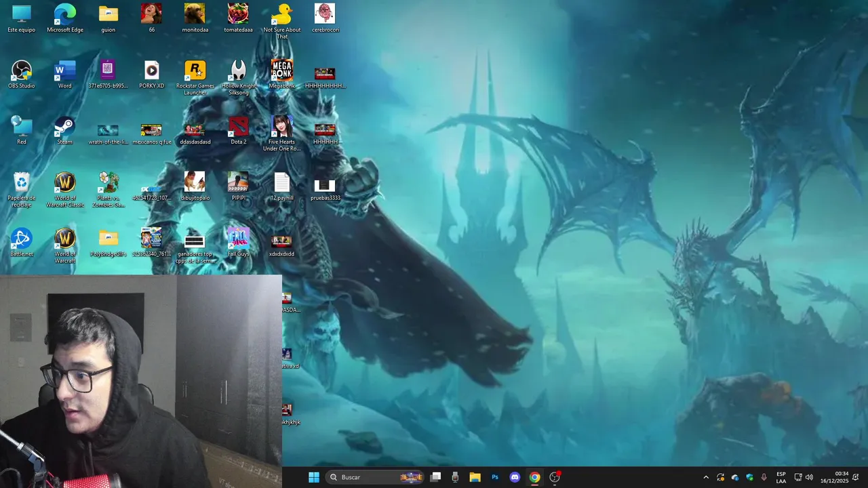Open the OneDrive cloud tray icon

735,477
